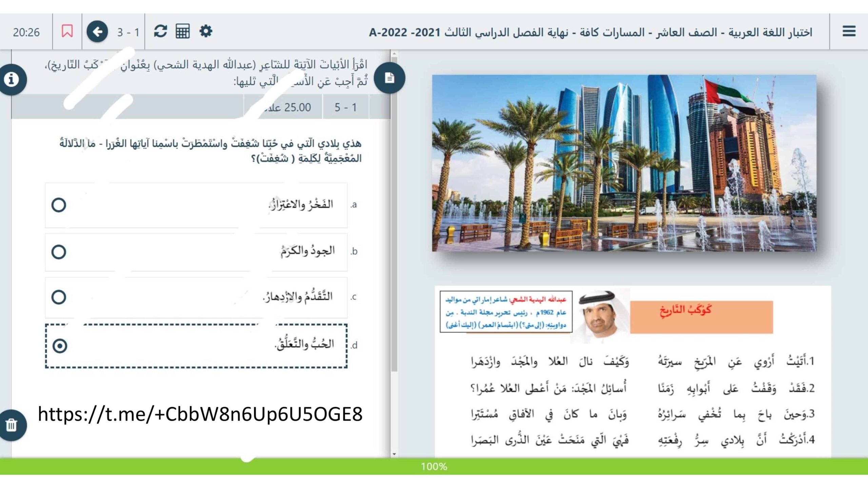Viewport: 868px width, 488px height.
Task: Click the 25.00 marks label
Action: 287,107
